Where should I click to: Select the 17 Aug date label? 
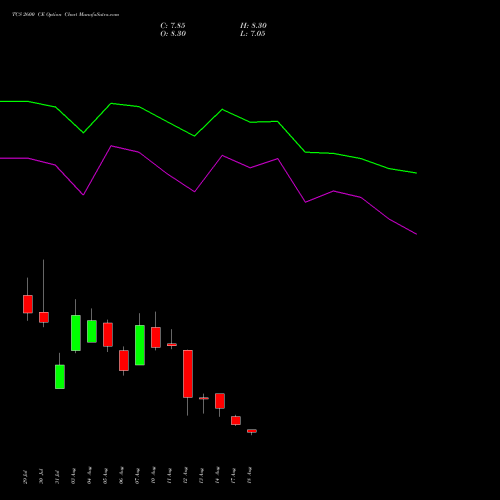click(x=234, y=476)
